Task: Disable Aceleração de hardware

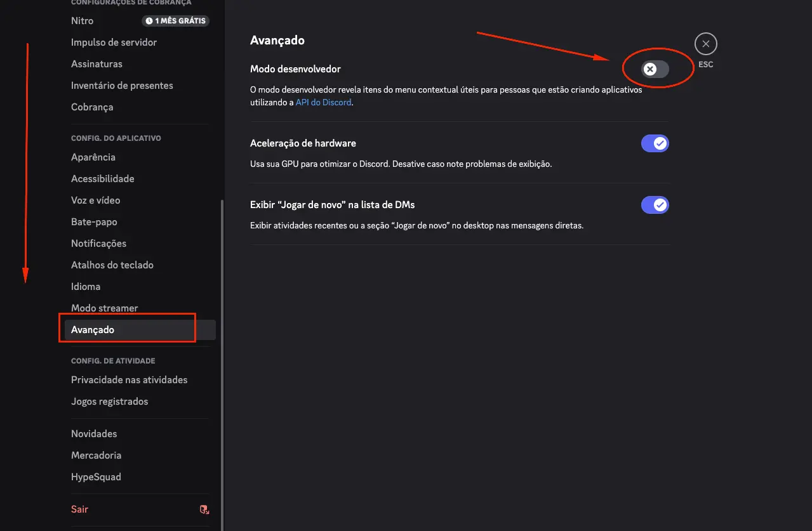Action: tap(655, 143)
